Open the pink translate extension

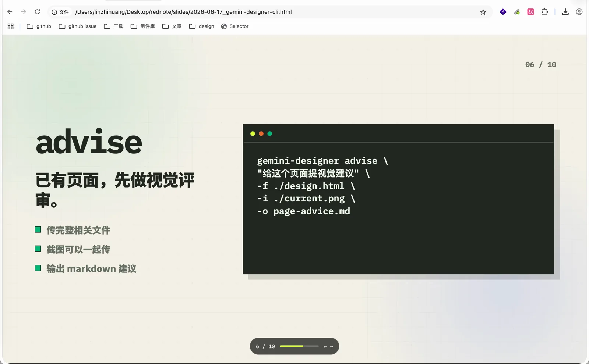(x=530, y=12)
